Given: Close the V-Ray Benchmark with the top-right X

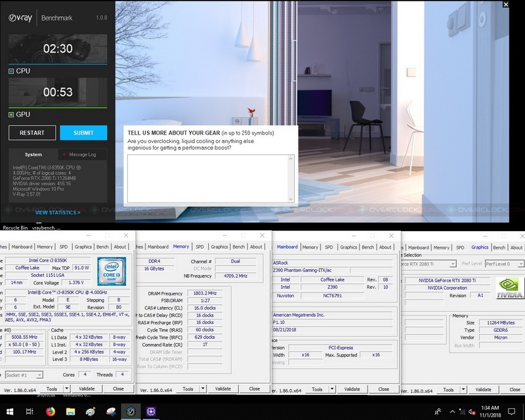Looking at the screenshot, I should pos(506,5).
